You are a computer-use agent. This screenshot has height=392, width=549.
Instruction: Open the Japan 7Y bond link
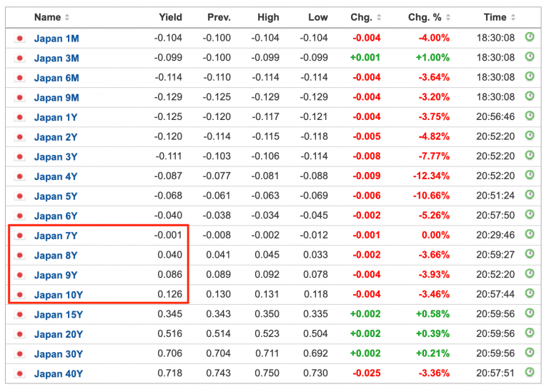point(56,236)
